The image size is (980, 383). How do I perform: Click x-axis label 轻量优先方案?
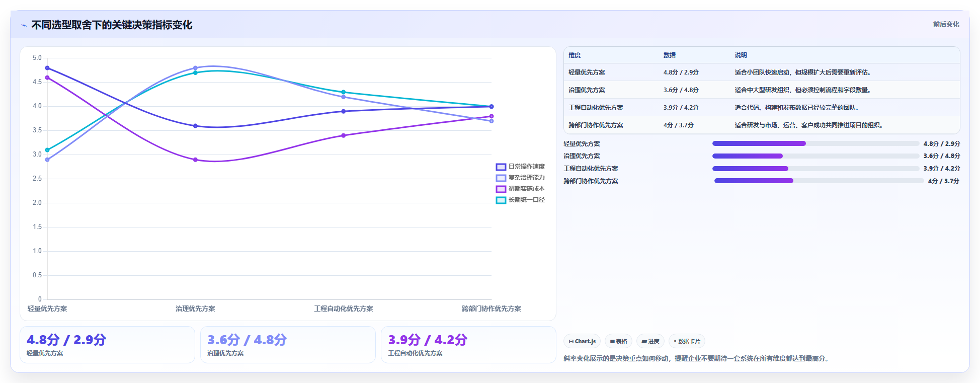tap(47, 309)
